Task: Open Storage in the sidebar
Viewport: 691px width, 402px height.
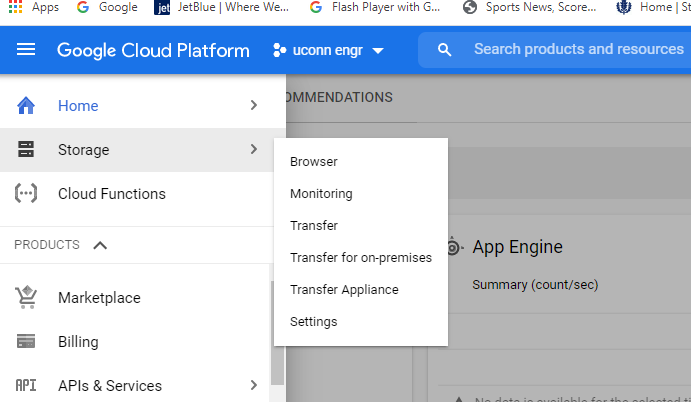Action: 137,150
